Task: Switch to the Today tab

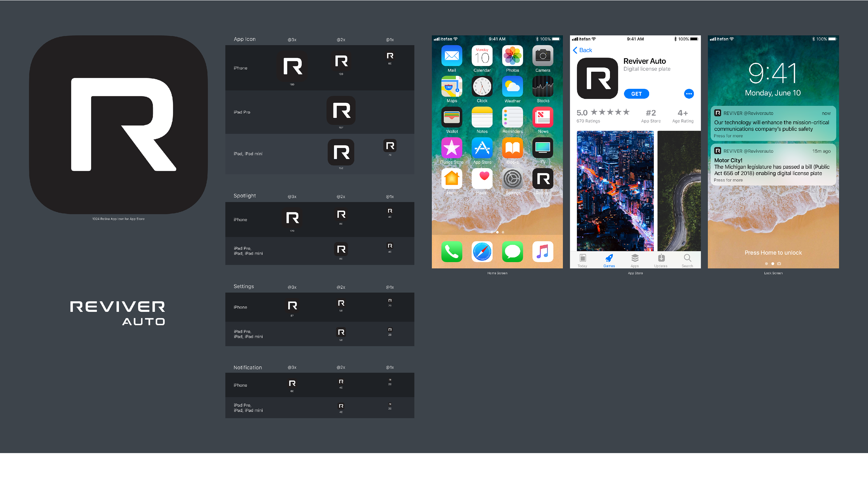Action: [x=582, y=260]
